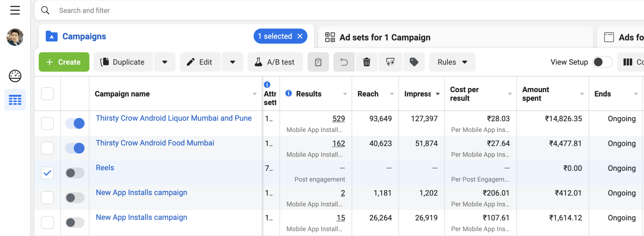
Task: Click the info icon beside Results
Action: point(289,93)
